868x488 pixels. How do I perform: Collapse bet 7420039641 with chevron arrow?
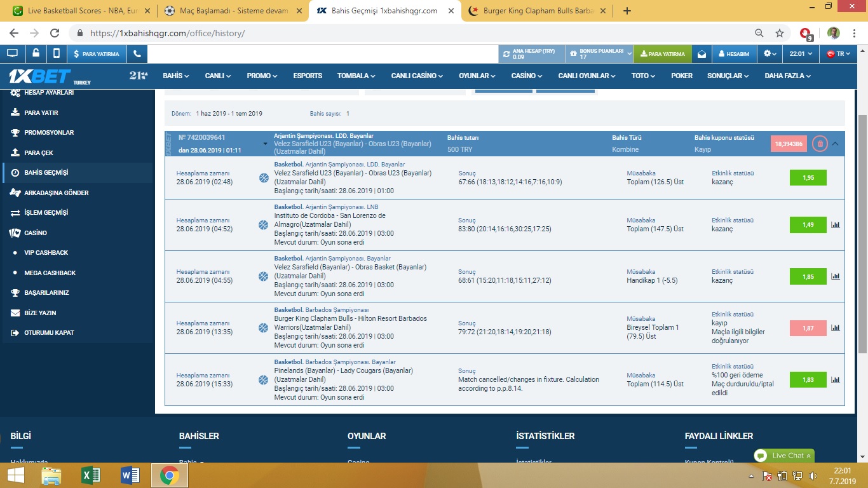pyautogui.click(x=835, y=144)
